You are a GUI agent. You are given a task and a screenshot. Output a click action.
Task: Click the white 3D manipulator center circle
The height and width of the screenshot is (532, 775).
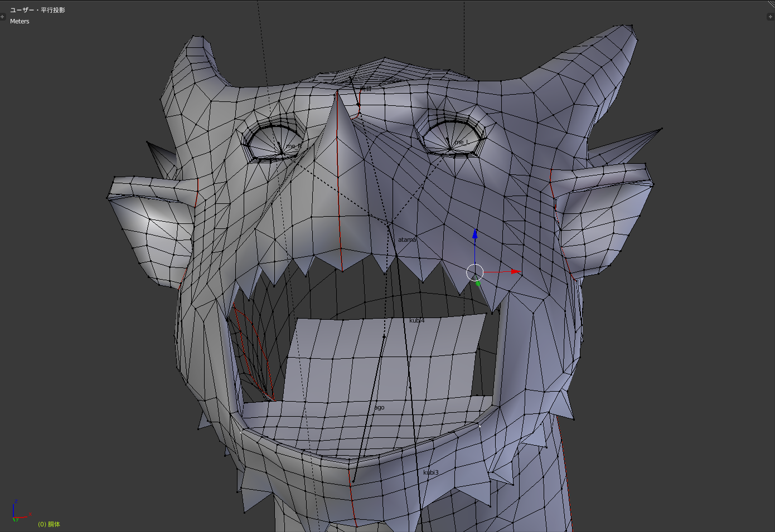click(x=474, y=272)
